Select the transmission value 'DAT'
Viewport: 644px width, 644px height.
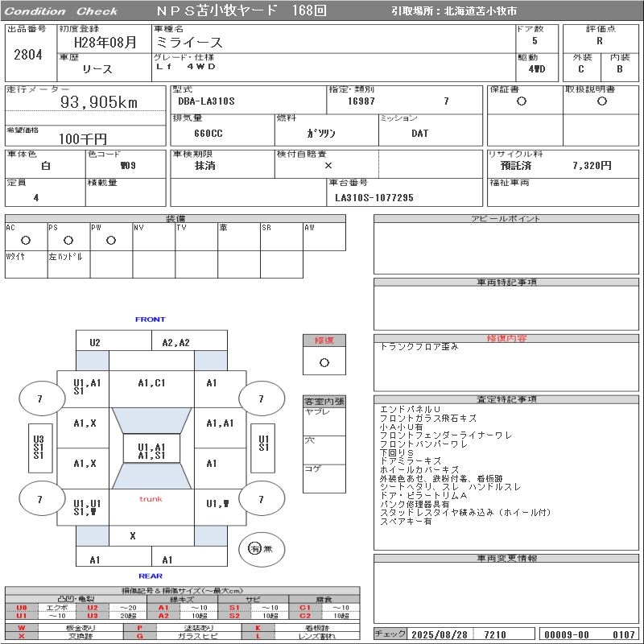point(419,134)
